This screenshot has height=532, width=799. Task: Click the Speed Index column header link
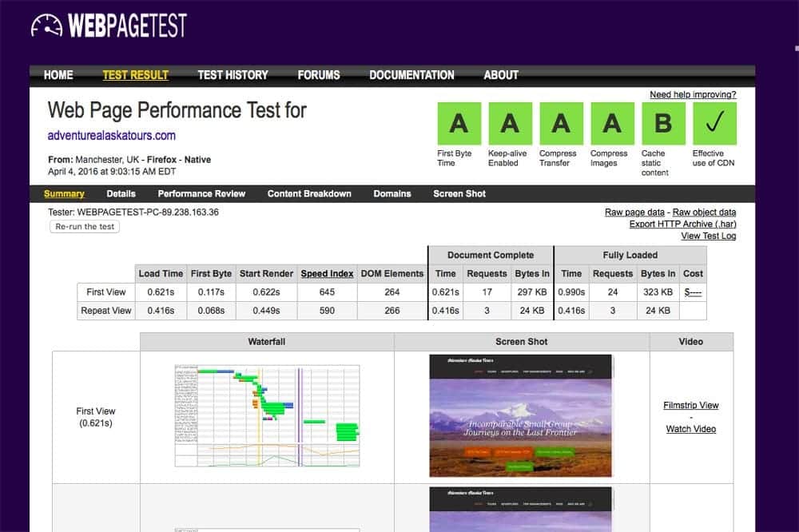tap(327, 274)
